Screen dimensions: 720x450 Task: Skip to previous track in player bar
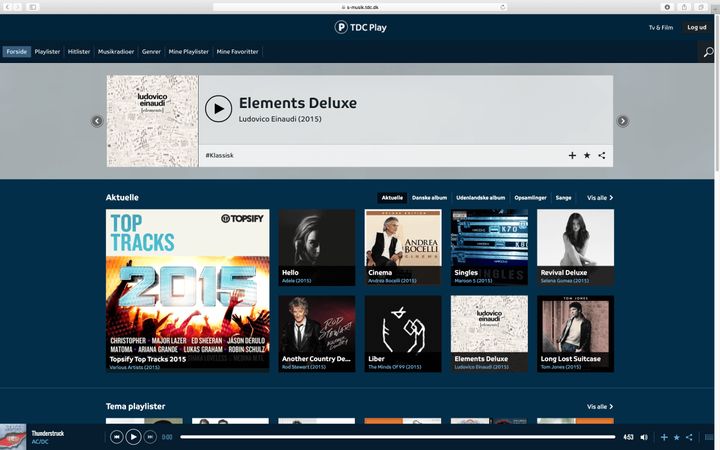coord(117,437)
